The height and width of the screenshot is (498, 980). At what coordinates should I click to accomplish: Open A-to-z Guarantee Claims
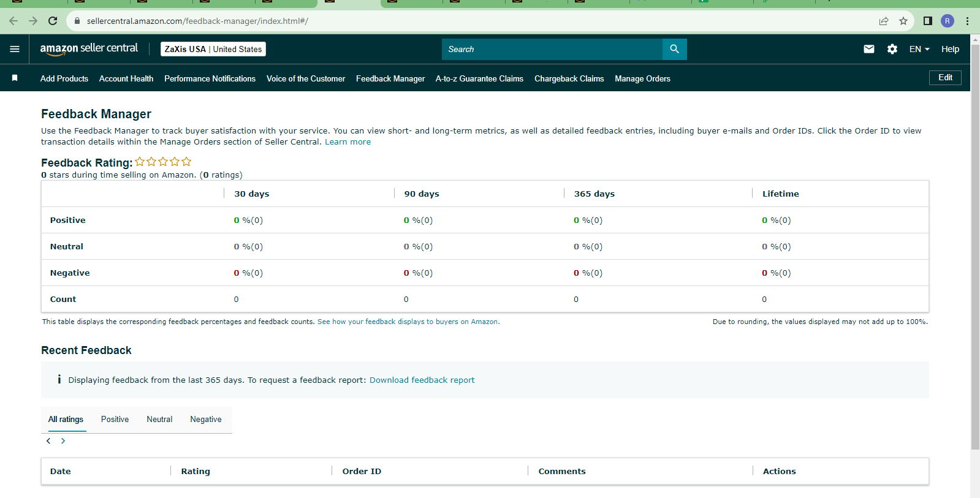(479, 78)
